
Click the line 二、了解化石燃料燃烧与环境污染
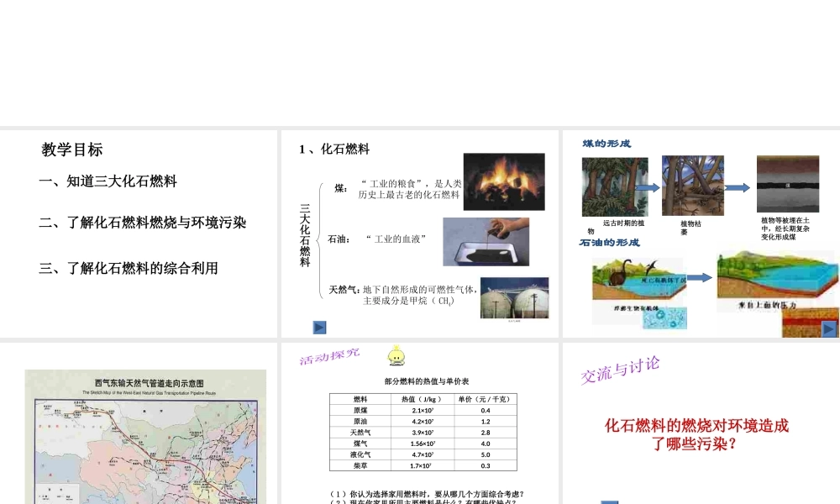tap(143, 223)
